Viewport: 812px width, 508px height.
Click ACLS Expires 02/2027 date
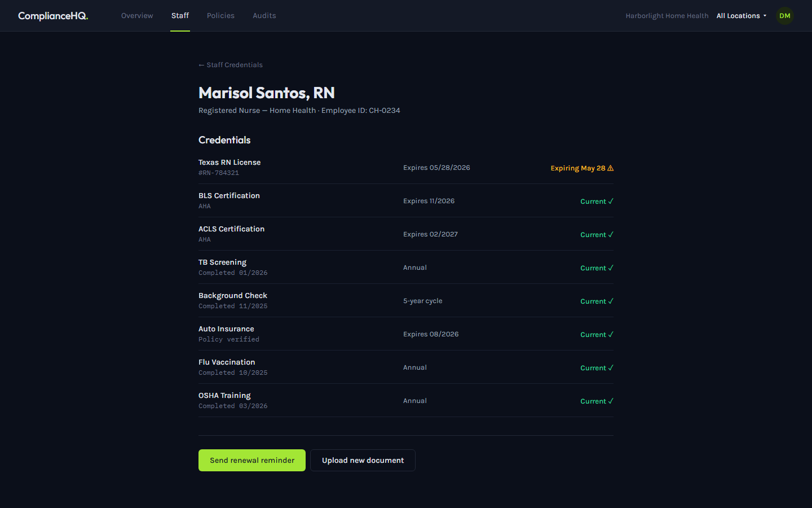(x=430, y=234)
